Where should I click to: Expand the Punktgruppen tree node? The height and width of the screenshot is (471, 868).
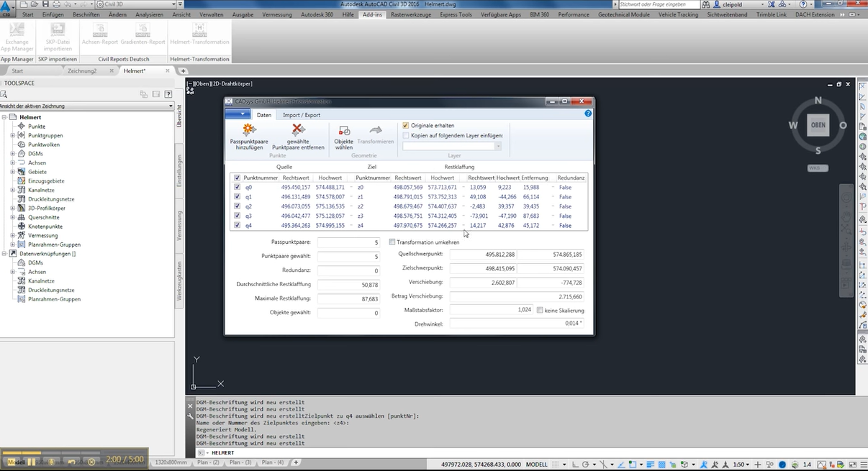tap(12, 136)
